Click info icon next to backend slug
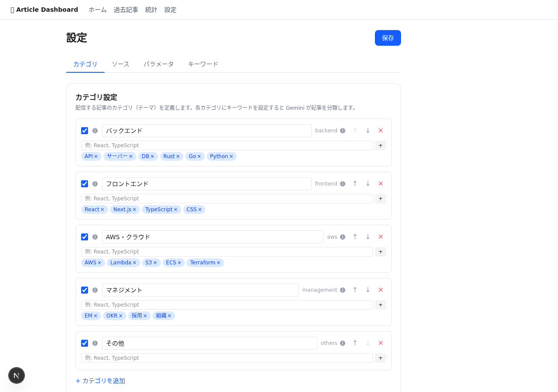This screenshot has height=392, width=558. (343, 131)
